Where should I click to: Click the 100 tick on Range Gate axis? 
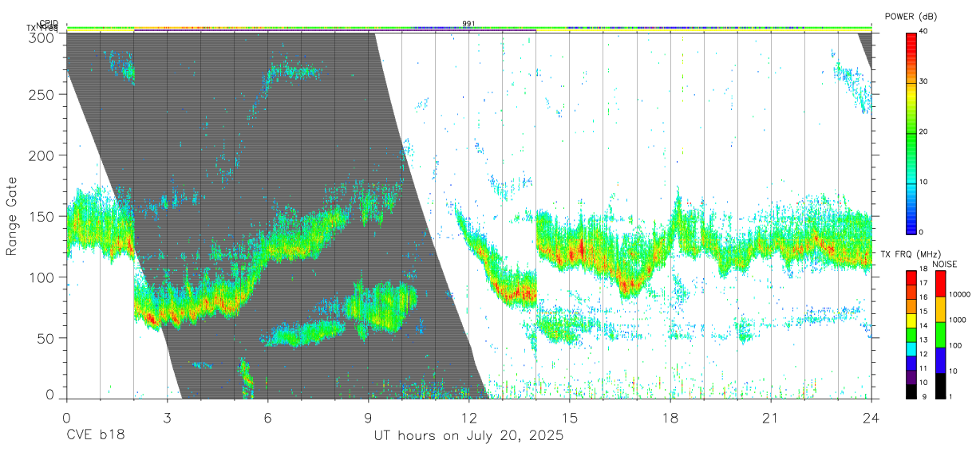tap(43, 277)
